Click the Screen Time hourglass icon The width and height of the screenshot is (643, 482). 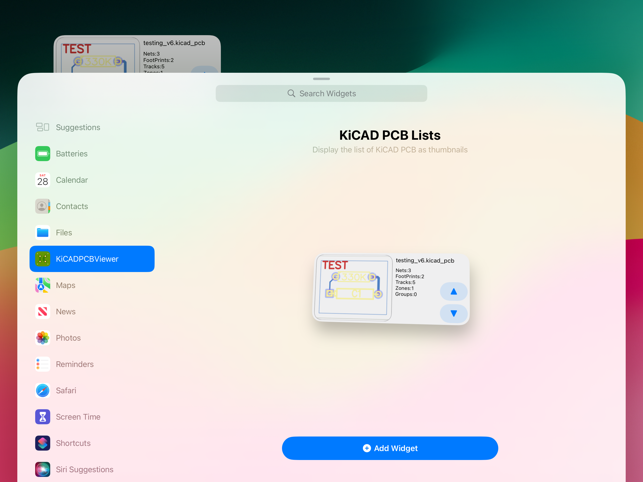pos(43,417)
